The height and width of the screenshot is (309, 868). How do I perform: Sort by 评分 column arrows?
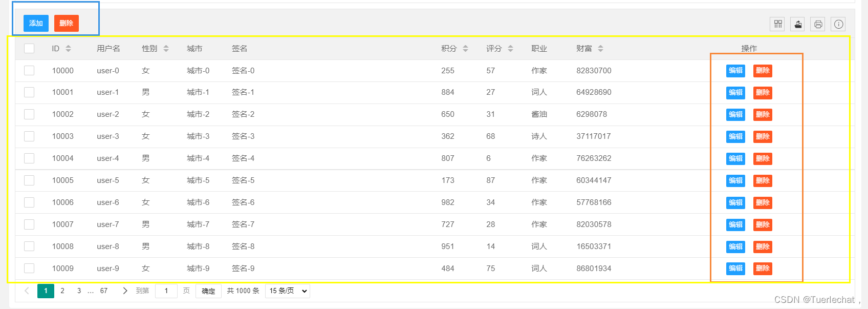point(510,49)
